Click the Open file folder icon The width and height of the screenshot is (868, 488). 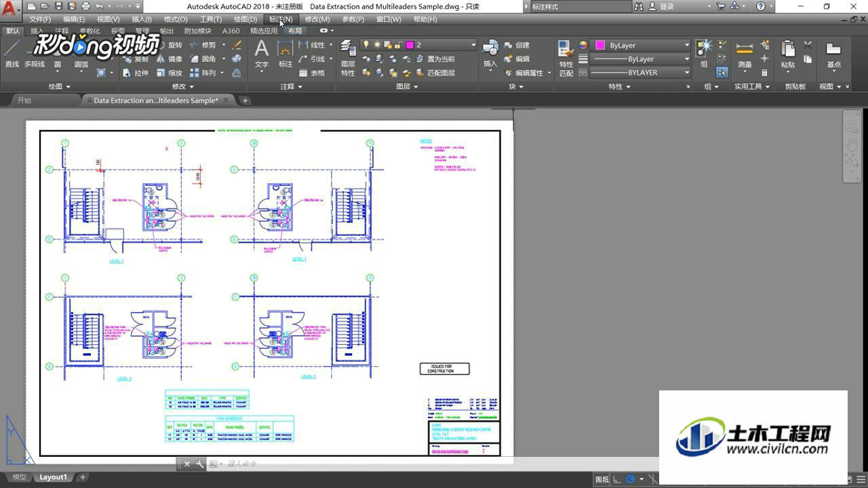(44, 6)
